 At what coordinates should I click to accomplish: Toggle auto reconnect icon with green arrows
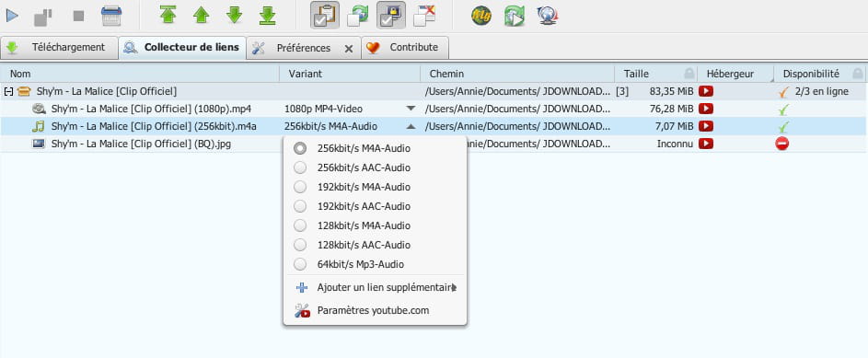click(x=358, y=16)
